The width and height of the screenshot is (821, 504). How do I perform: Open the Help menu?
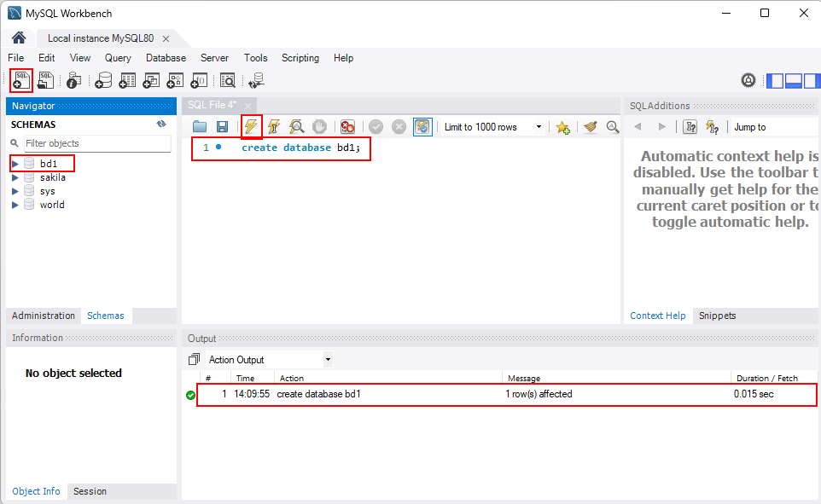(x=343, y=58)
